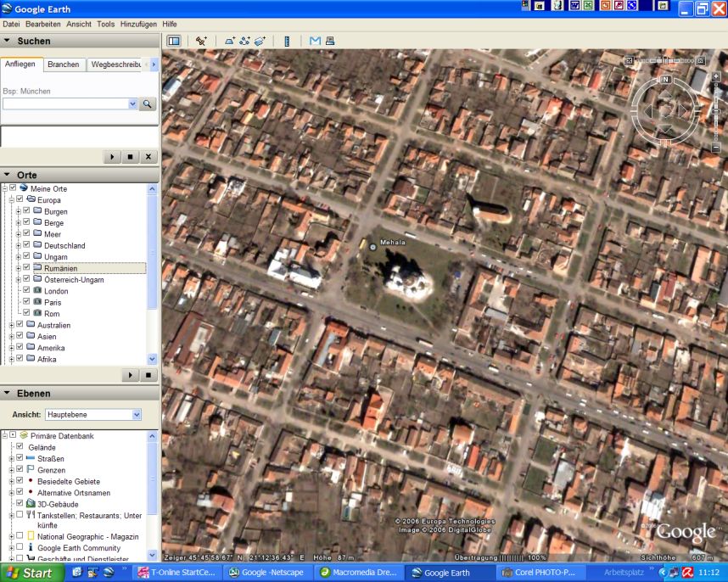Expand the Afrika folder tree node

click(11, 359)
